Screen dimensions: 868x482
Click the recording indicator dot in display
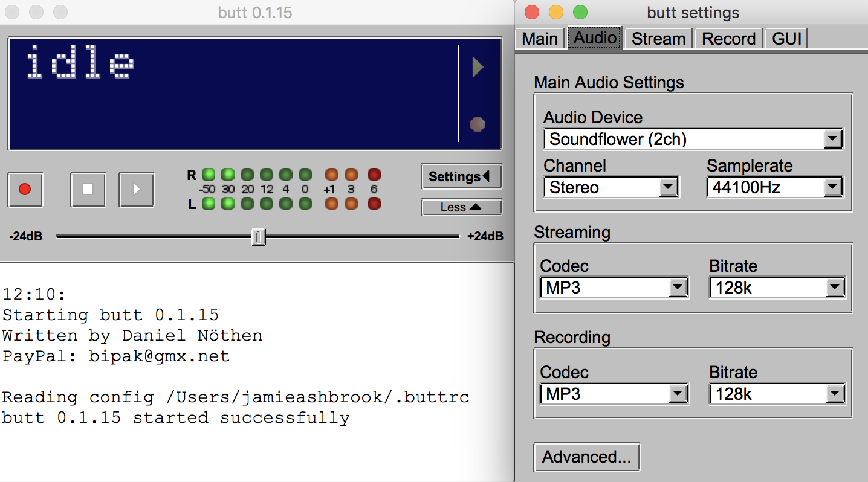478,124
